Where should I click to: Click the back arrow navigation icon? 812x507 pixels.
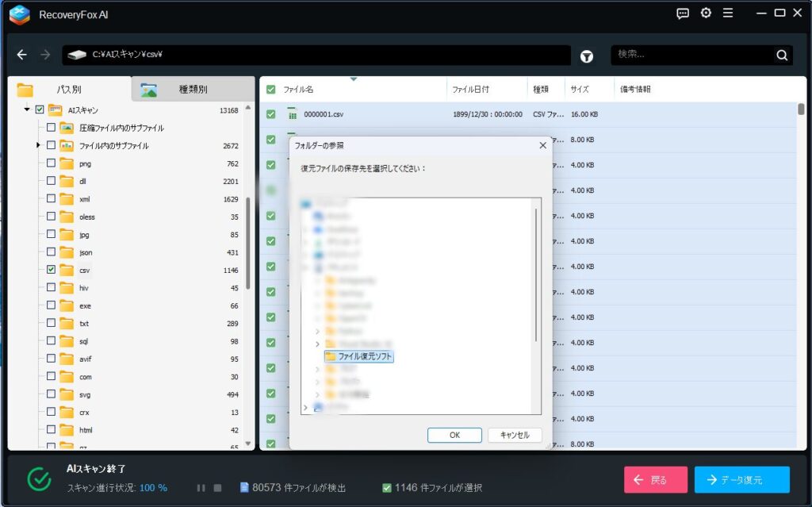click(x=22, y=55)
